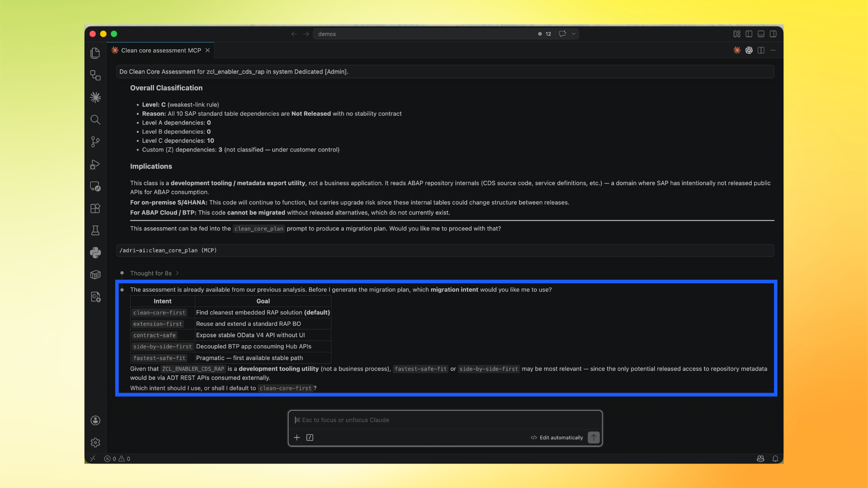Open the chat dropdown chevron in title bar
868x488 pixels.
coord(574,34)
